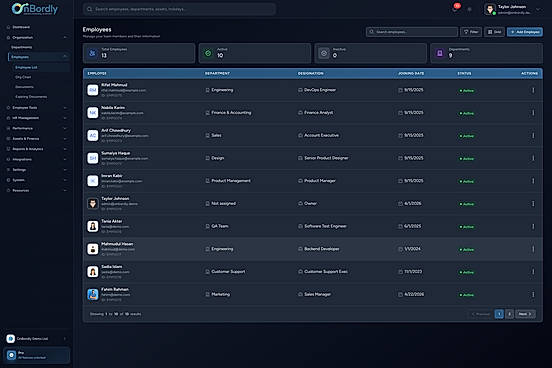Select the Nabila Karim name
This screenshot has width=552, height=368.
113,107
